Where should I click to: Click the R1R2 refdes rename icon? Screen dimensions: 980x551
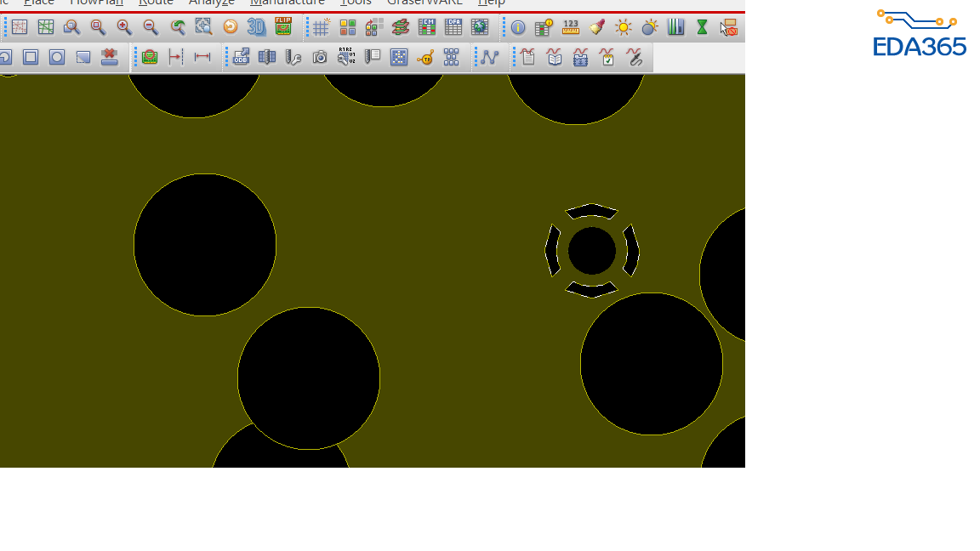pyautogui.click(x=346, y=57)
